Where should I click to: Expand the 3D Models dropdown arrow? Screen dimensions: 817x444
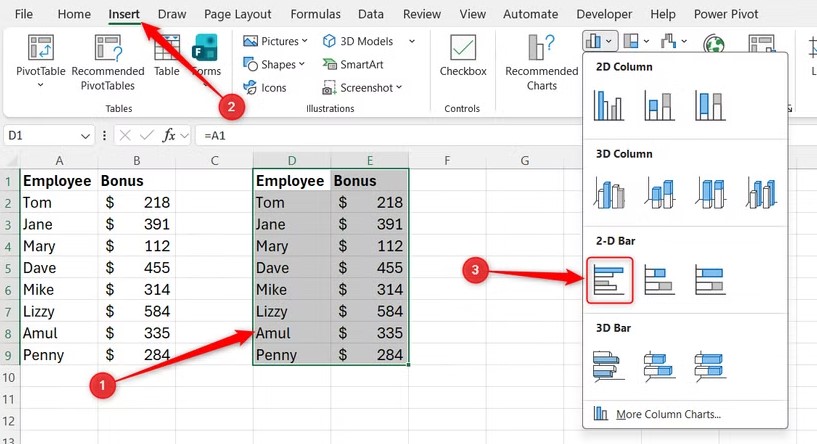pos(412,41)
